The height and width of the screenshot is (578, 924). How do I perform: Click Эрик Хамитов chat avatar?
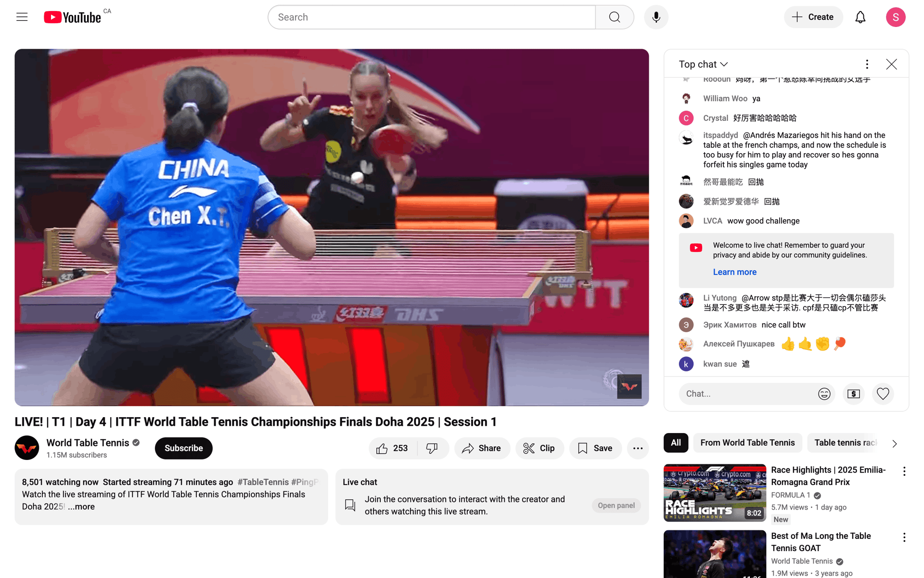(686, 325)
